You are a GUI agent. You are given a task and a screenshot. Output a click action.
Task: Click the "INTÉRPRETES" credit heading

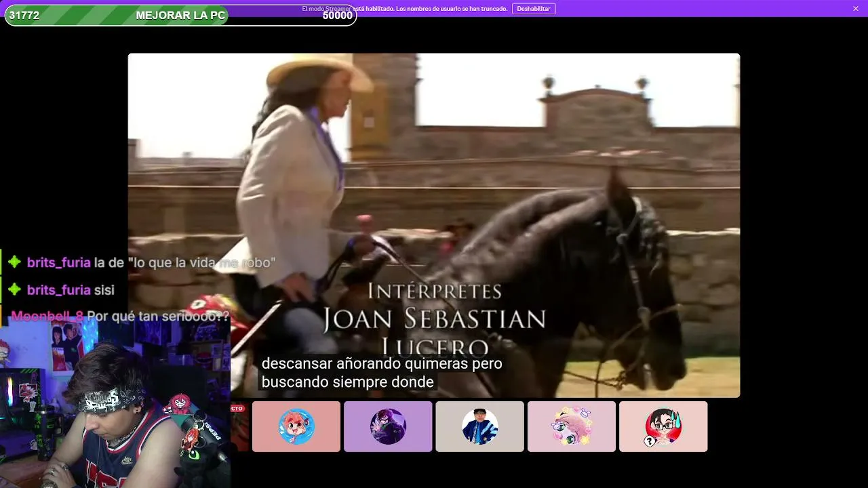tap(435, 291)
